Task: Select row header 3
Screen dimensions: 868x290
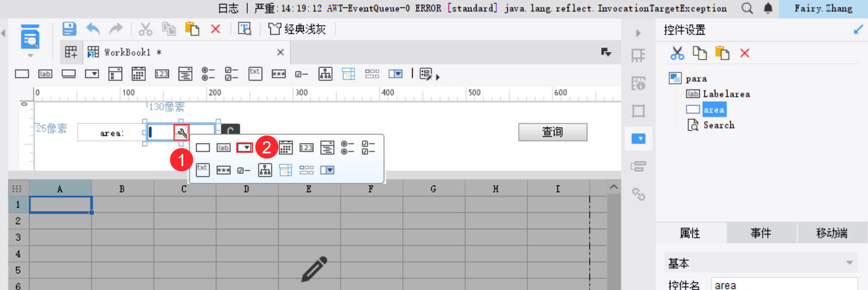Action: tap(17, 237)
